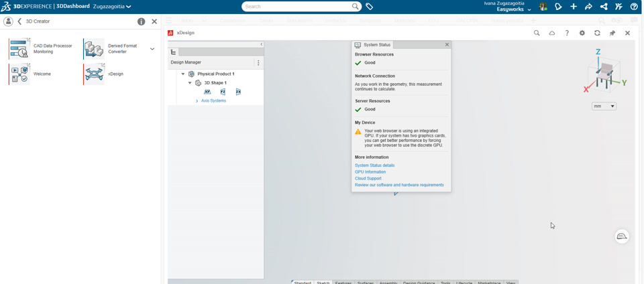
Task: Click the 3D Creator info icon
Action: click(x=141, y=21)
